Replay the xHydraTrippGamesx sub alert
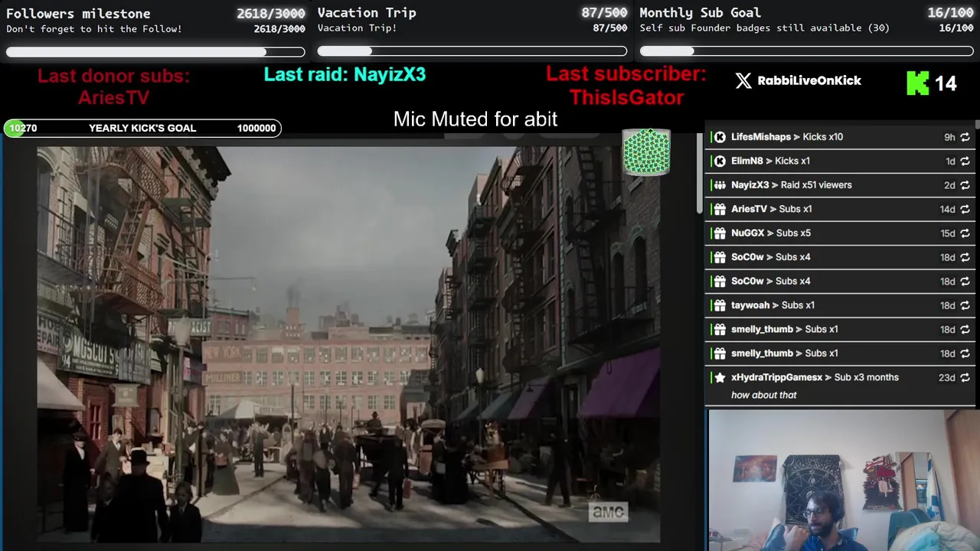The height and width of the screenshot is (551, 980). click(x=965, y=377)
